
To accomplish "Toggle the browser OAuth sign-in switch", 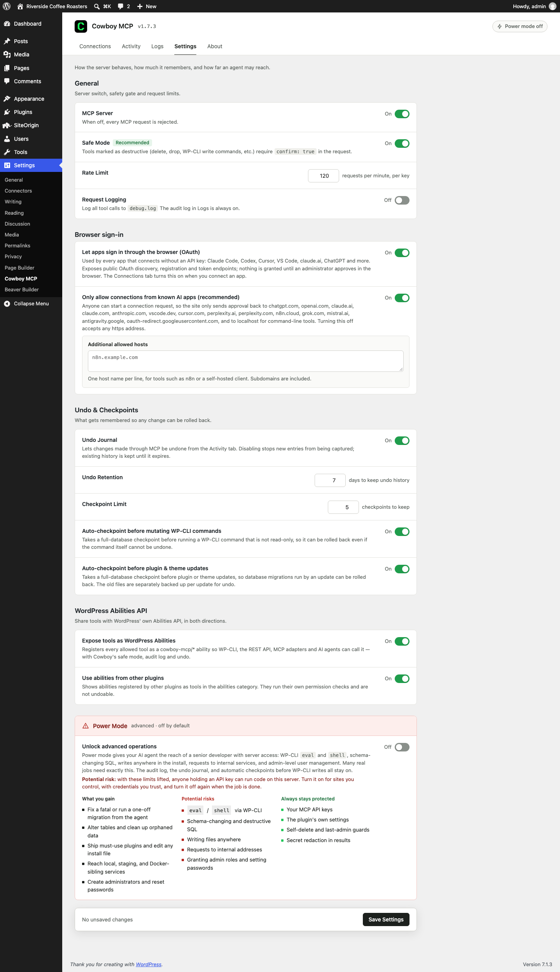I will 402,253.
